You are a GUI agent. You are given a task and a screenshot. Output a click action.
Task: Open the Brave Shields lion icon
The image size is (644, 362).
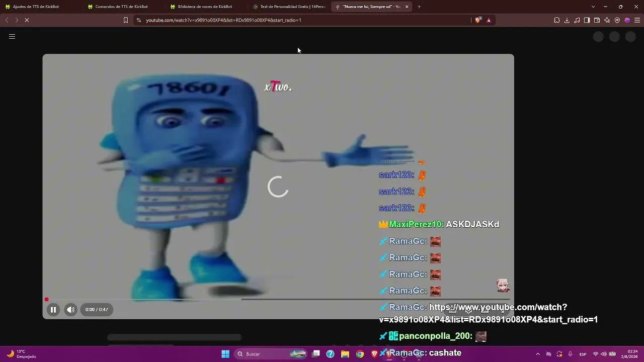click(x=478, y=20)
